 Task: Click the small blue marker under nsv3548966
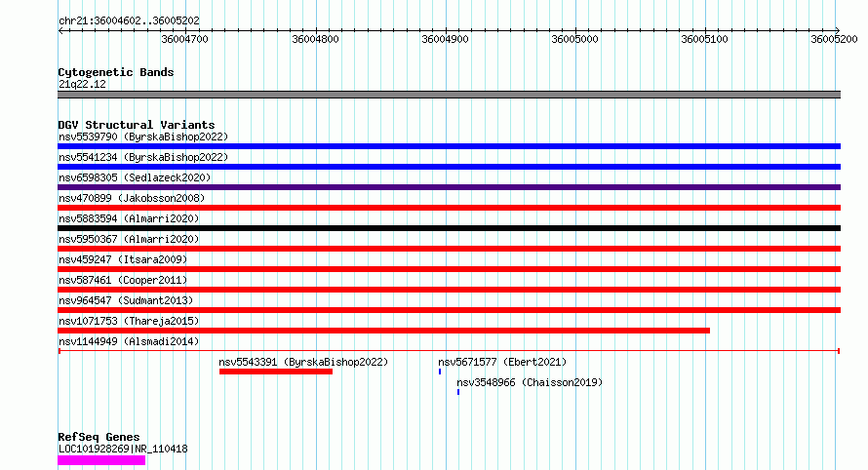click(458, 392)
